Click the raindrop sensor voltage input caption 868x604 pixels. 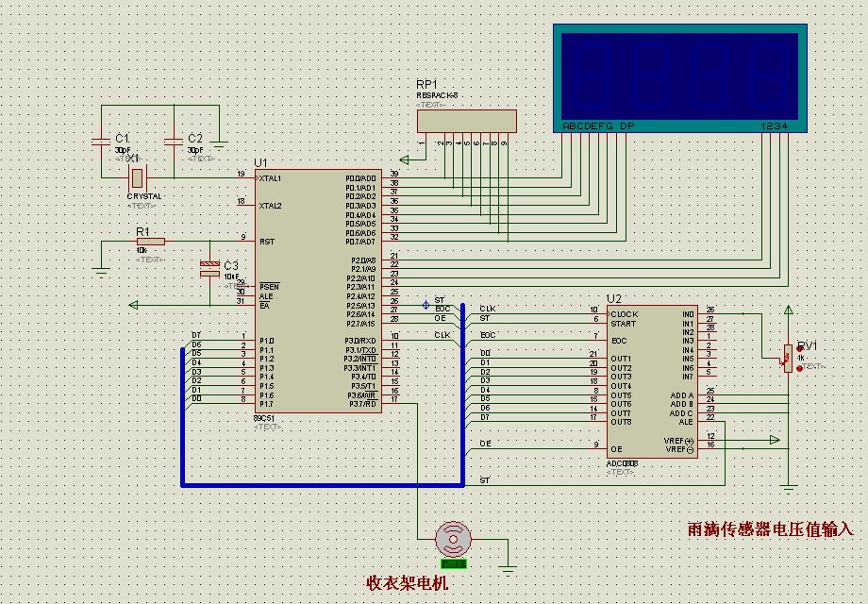[771, 529]
